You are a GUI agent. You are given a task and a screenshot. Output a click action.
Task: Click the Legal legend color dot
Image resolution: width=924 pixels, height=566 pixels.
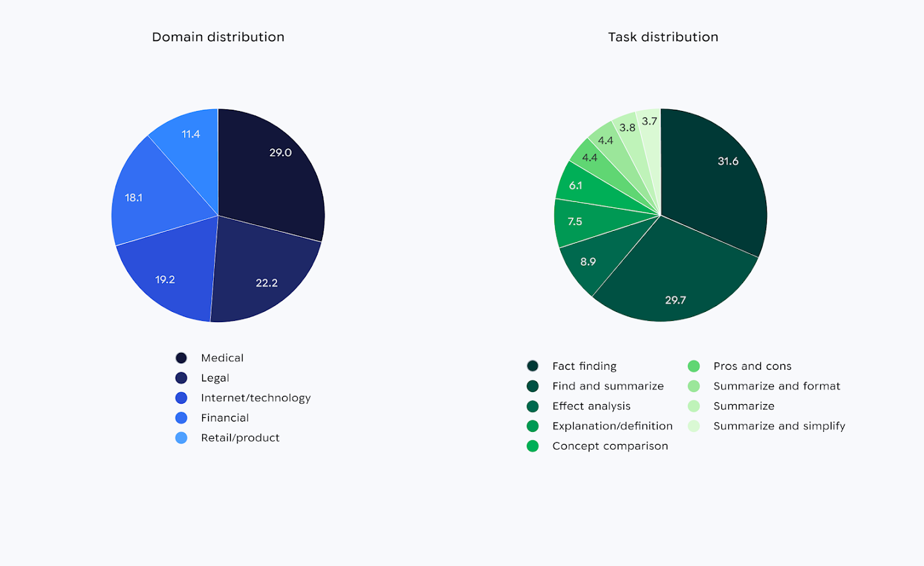click(x=182, y=377)
